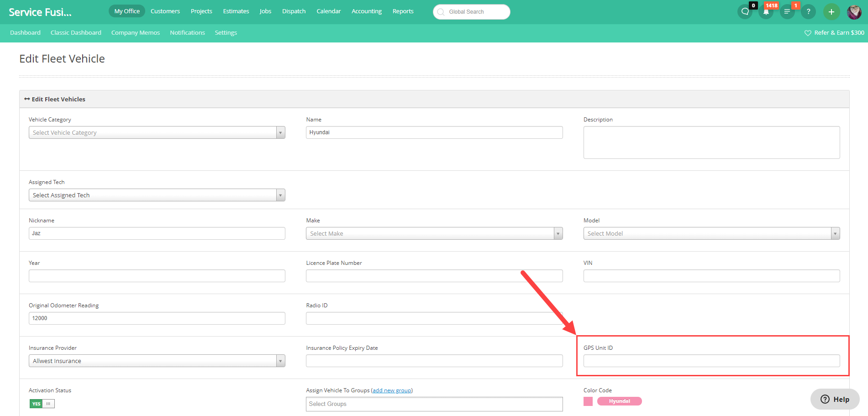Image resolution: width=868 pixels, height=416 pixels.
Task: Open the Customers menu
Action: click(x=165, y=11)
